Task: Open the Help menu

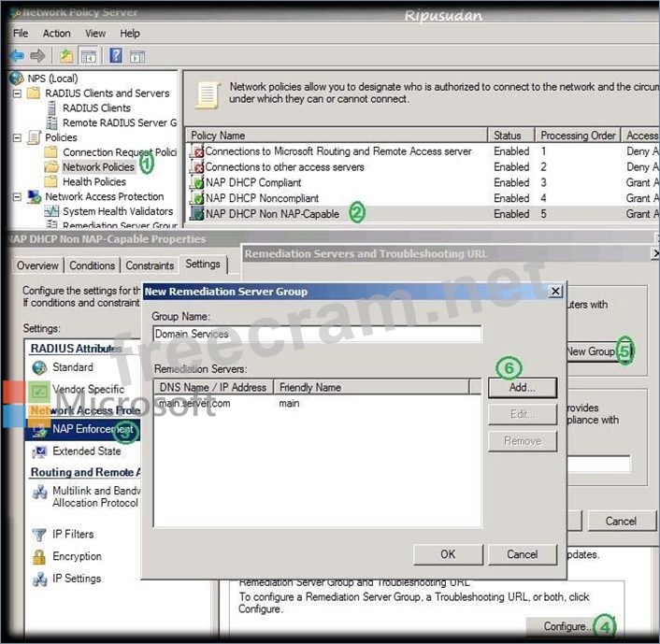Action: pyautogui.click(x=130, y=34)
